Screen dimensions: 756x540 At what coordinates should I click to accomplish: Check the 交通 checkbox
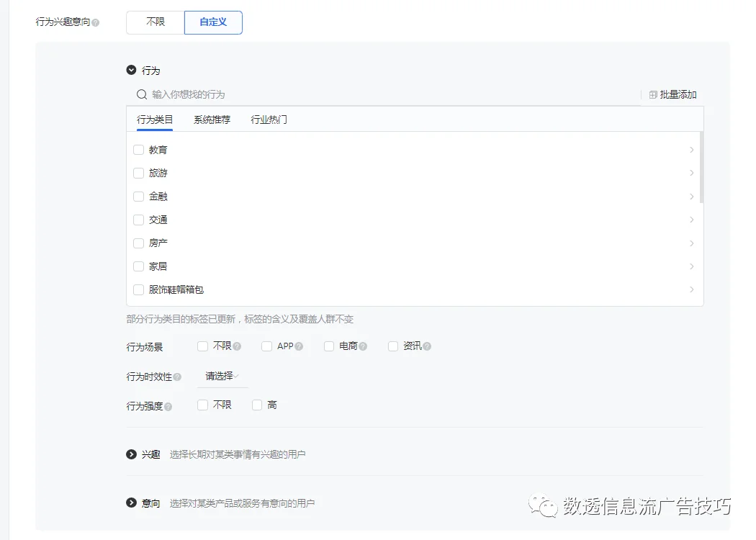point(138,220)
